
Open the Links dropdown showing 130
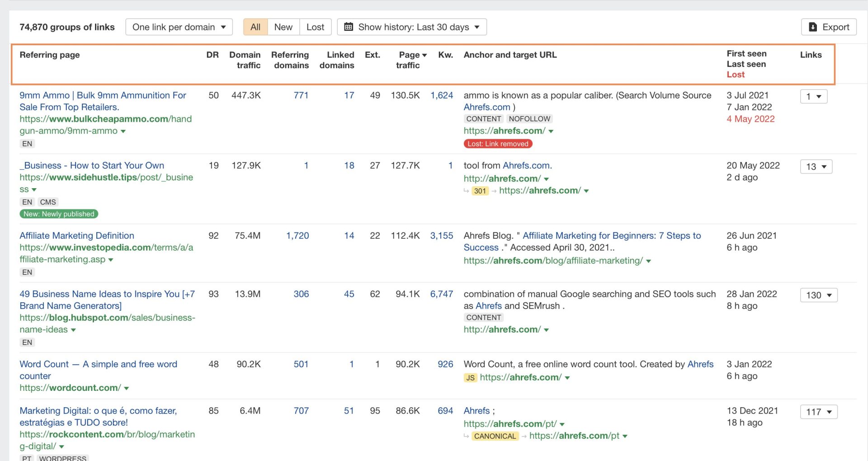coord(819,295)
